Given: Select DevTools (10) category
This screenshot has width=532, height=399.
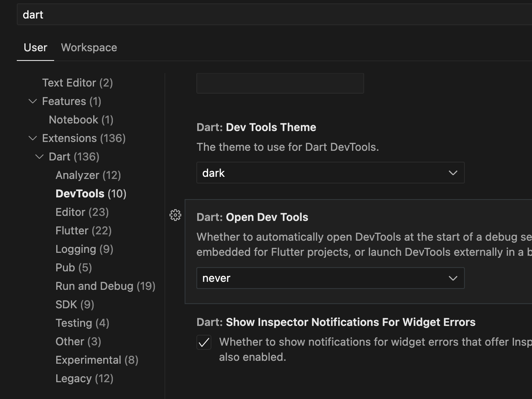Looking at the screenshot, I should [91, 194].
